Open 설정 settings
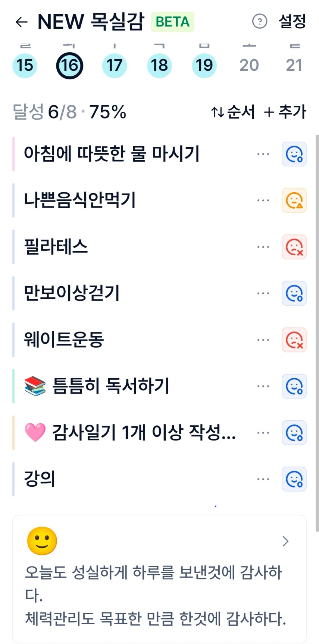319x644 pixels. coord(292,22)
